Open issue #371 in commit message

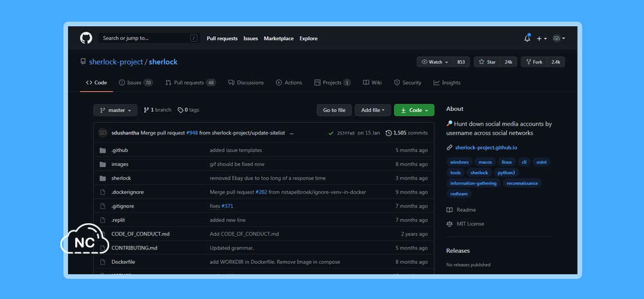point(227,206)
